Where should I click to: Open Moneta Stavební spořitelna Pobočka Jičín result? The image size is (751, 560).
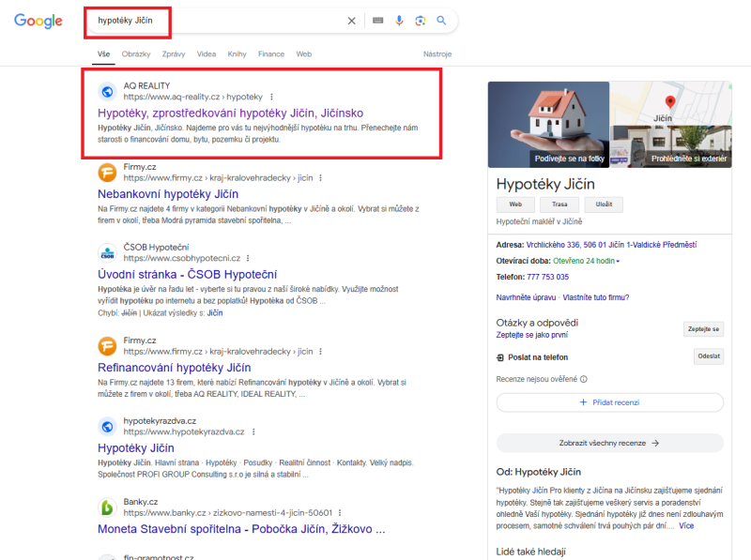(241, 529)
